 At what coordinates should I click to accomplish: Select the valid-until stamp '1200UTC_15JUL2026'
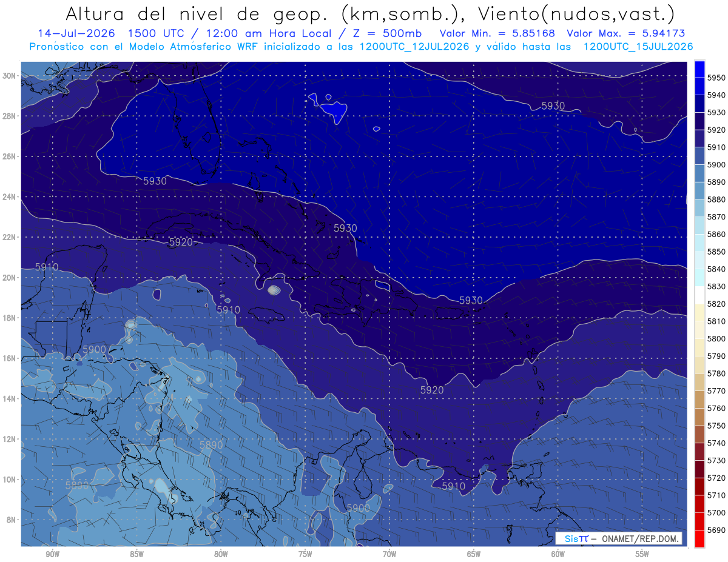[x=638, y=46]
